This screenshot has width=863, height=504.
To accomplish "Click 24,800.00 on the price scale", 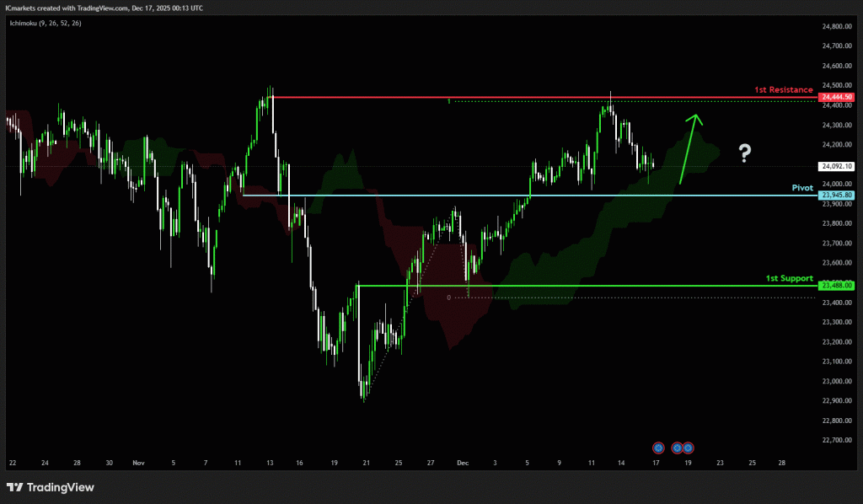I will pyautogui.click(x=837, y=26).
